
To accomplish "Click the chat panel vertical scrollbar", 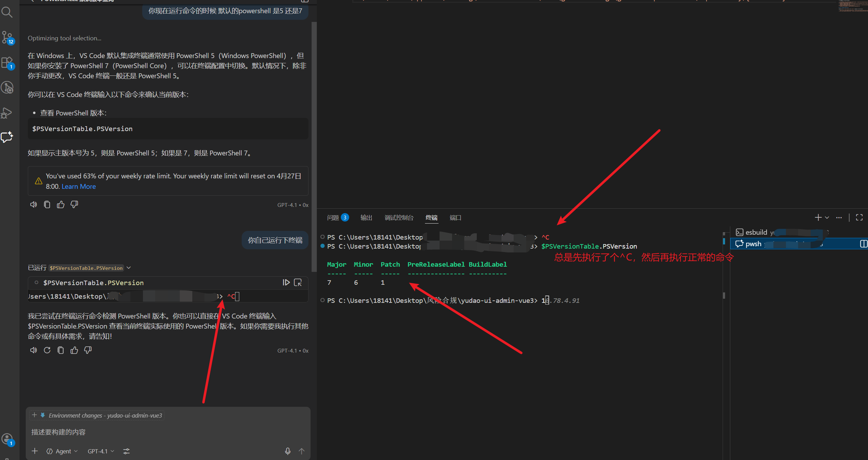I will click(x=314, y=146).
